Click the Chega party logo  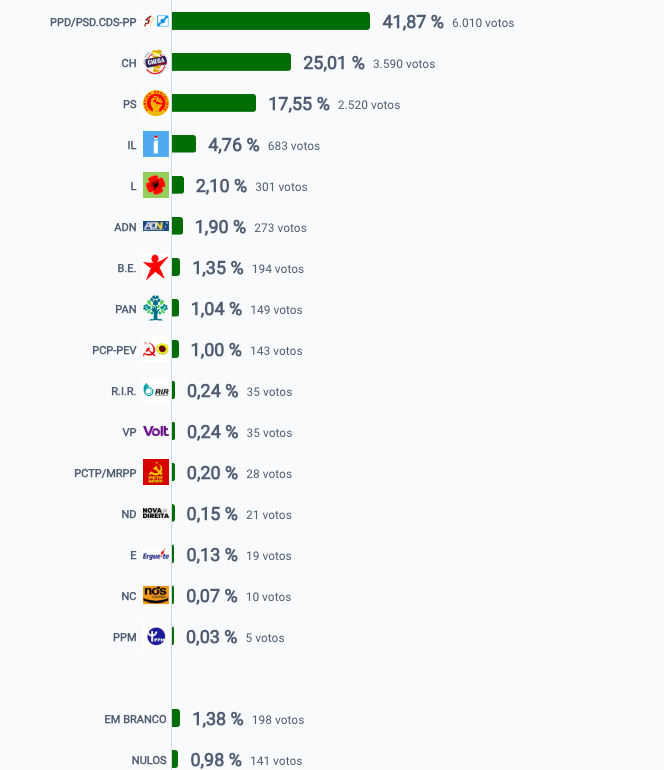coord(156,62)
